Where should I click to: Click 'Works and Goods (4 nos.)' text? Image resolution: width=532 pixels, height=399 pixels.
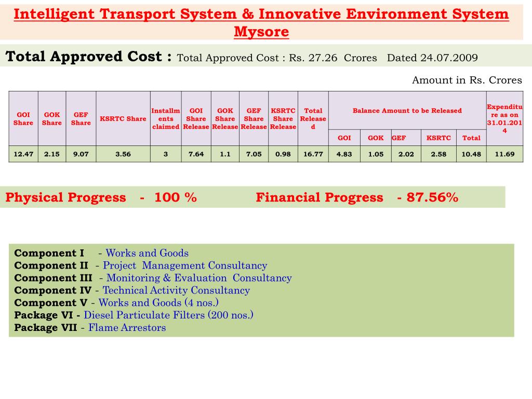158,303
